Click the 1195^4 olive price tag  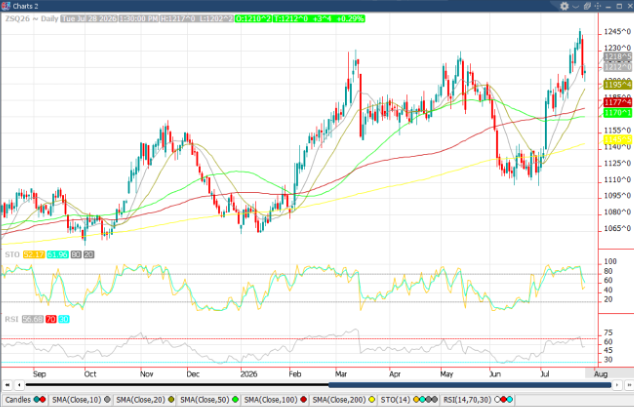[x=617, y=85]
